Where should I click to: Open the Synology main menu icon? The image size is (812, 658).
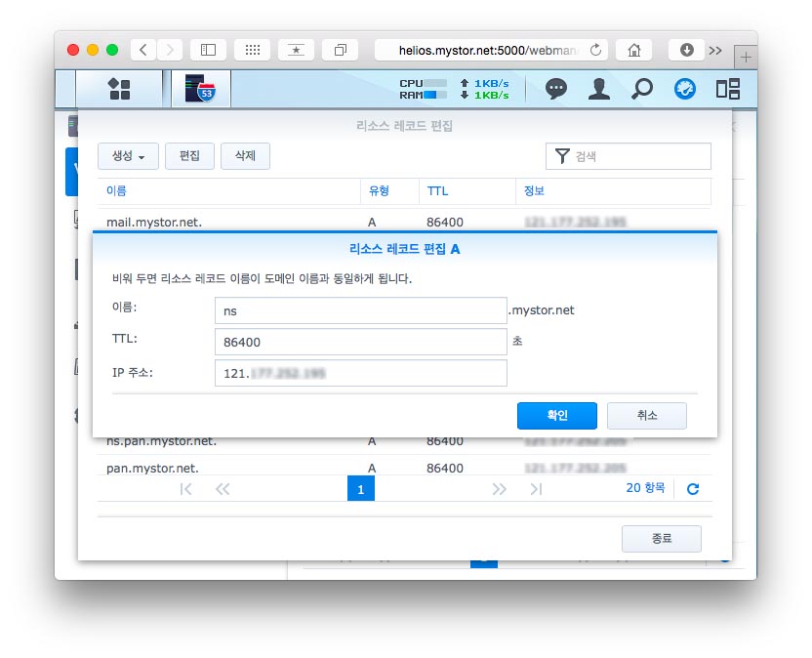tap(119, 89)
